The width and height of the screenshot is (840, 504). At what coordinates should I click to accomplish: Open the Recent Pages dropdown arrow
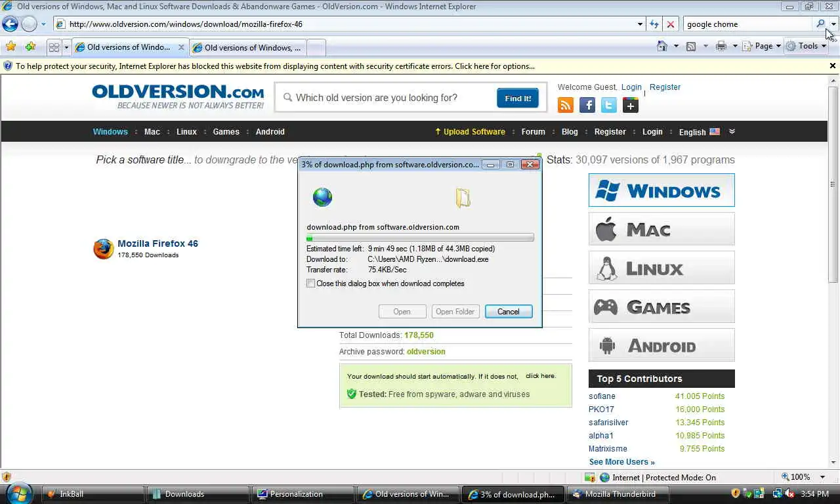click(43, 24)
